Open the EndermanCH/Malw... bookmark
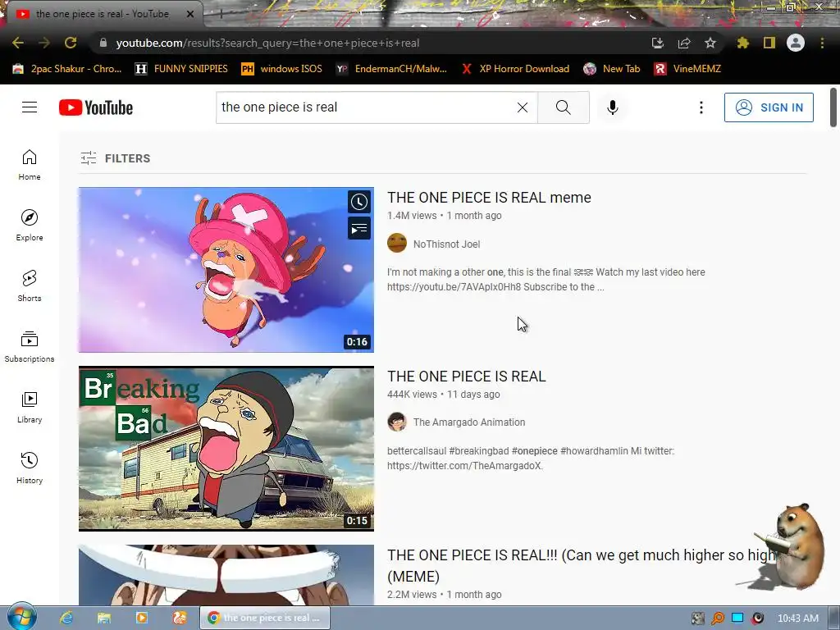The image size is (840, 630). point(391,69)
